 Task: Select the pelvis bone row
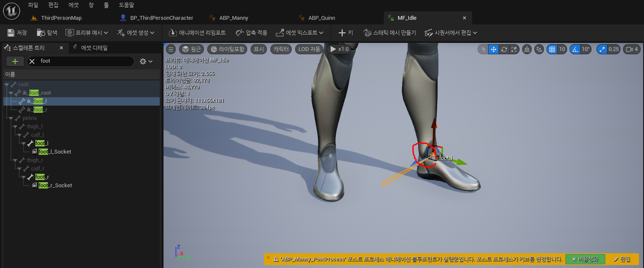(82, 118)
